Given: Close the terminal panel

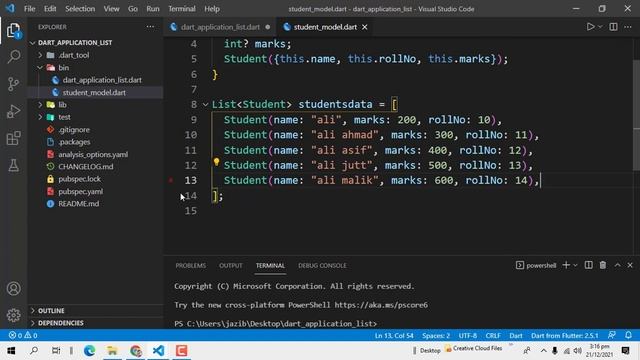Looking at the screenshot, I should coord(630,265).
